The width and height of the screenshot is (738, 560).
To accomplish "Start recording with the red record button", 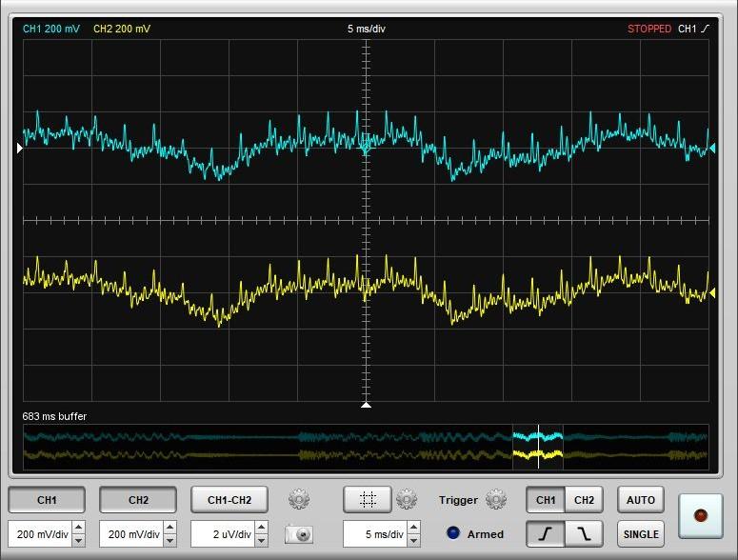I will (x=700, y=516).
